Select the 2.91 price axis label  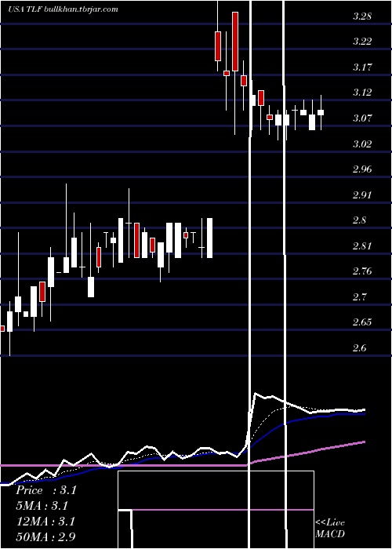(x=362, y=195)
